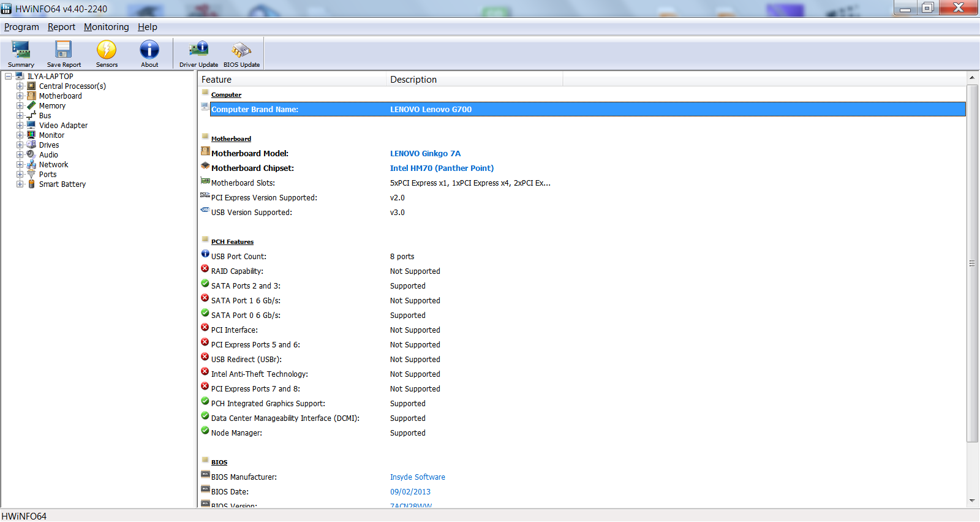Image resolution: width=980 pixels, height=522 pixels.
Task: Click the Motherboard Model row icon
Action: click(205, 152)
